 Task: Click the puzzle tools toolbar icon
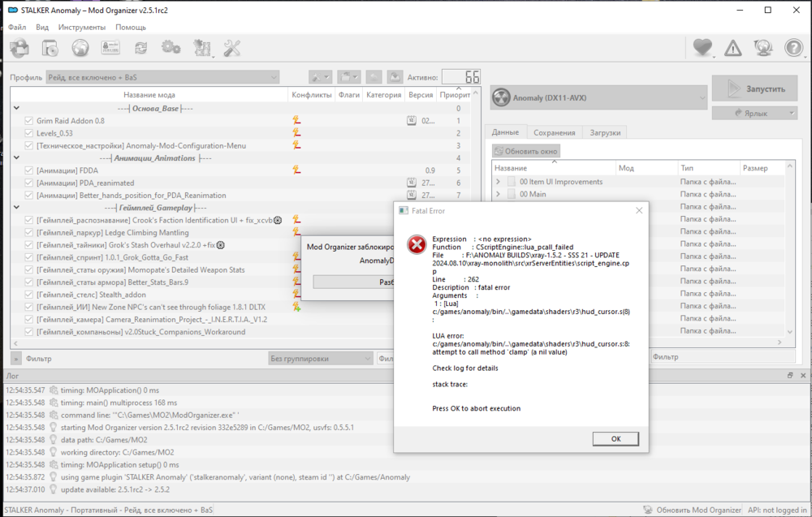[201, 48]
